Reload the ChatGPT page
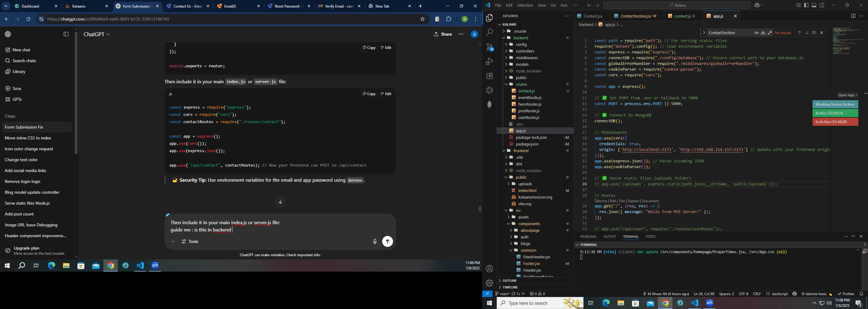Viewport: 868px width, 309px height. coord(29,19)
